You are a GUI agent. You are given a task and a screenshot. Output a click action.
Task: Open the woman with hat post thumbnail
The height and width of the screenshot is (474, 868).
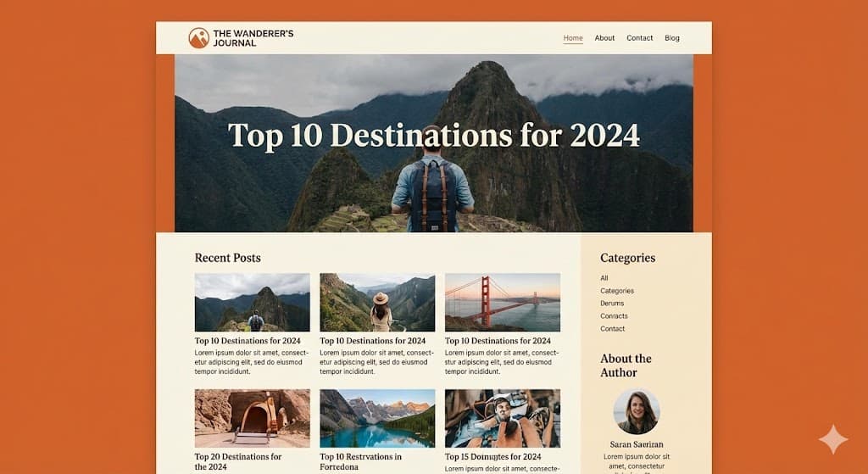pos(377,303)
